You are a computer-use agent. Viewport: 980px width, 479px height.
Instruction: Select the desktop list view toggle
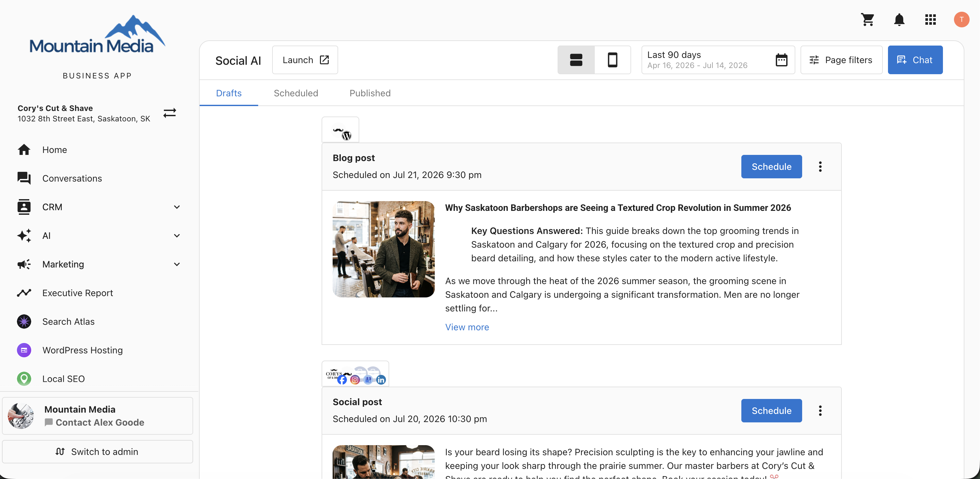(x=576, y=60)
